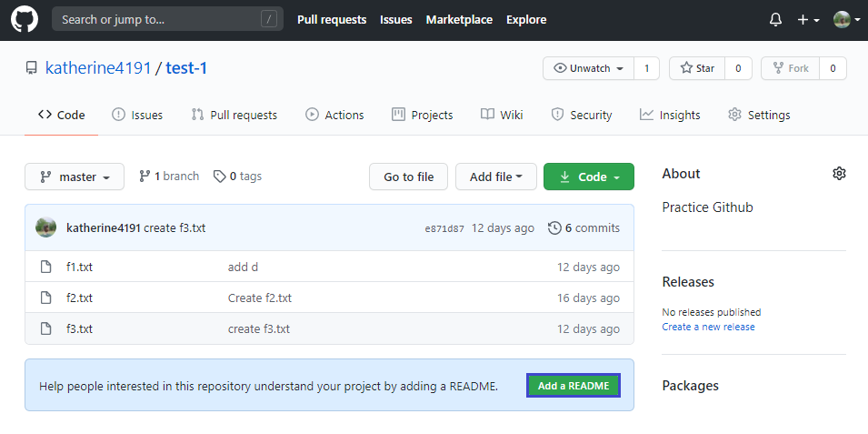Click the watchers count 1
Screen dimensions: 868x434
[646, 68]
